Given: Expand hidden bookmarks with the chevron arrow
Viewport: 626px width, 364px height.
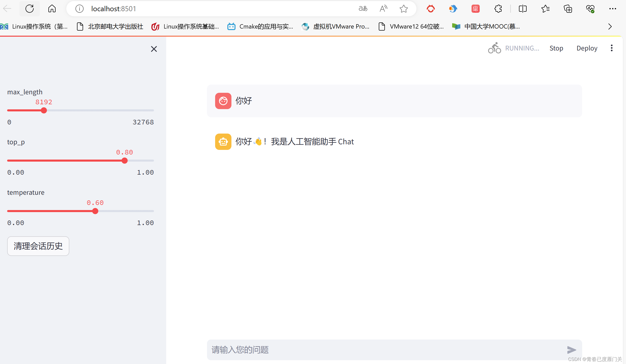Looking at the screenshot, I should point(610,27).
